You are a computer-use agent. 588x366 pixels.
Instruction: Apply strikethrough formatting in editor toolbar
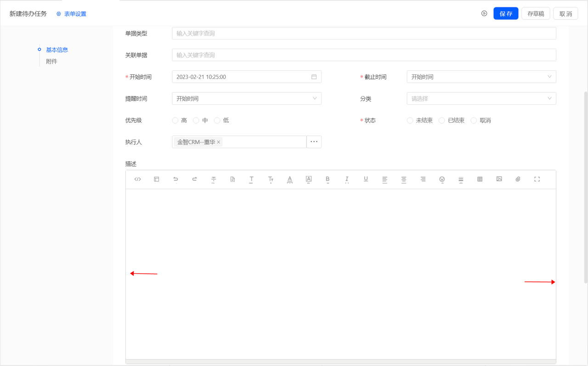coord(214,179)
